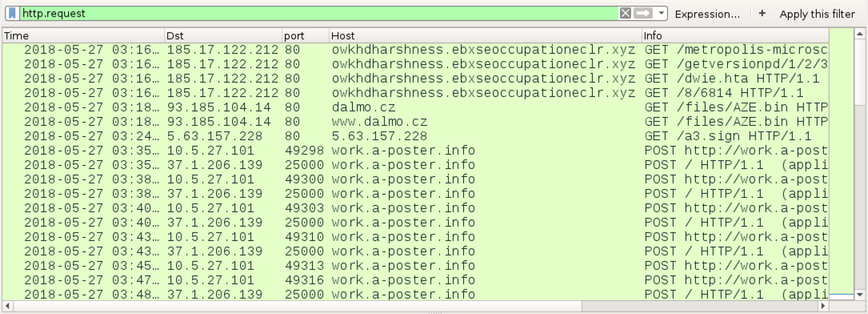Click into the http.request filter field
Screen dimensions: 868x314
point(318,14)
